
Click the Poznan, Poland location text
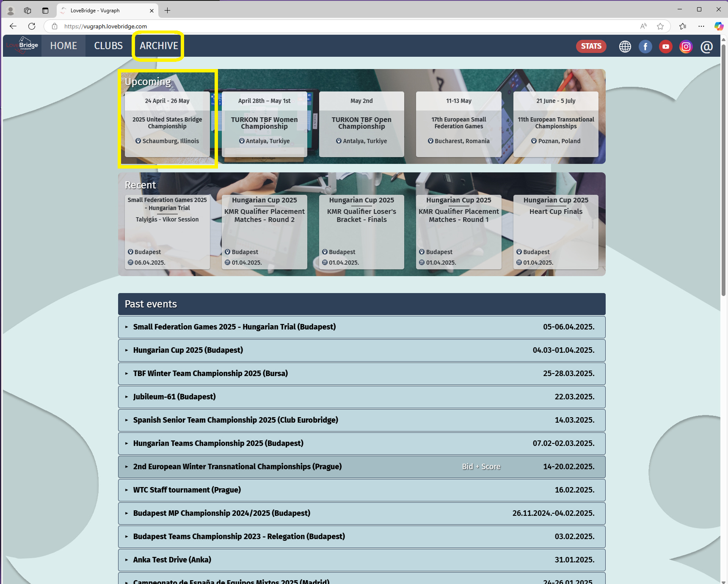tap(559, 141)
